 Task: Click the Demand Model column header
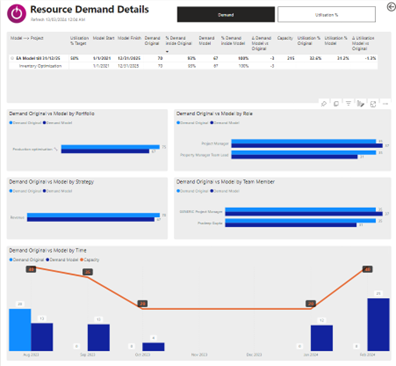[x=207, y=41]
